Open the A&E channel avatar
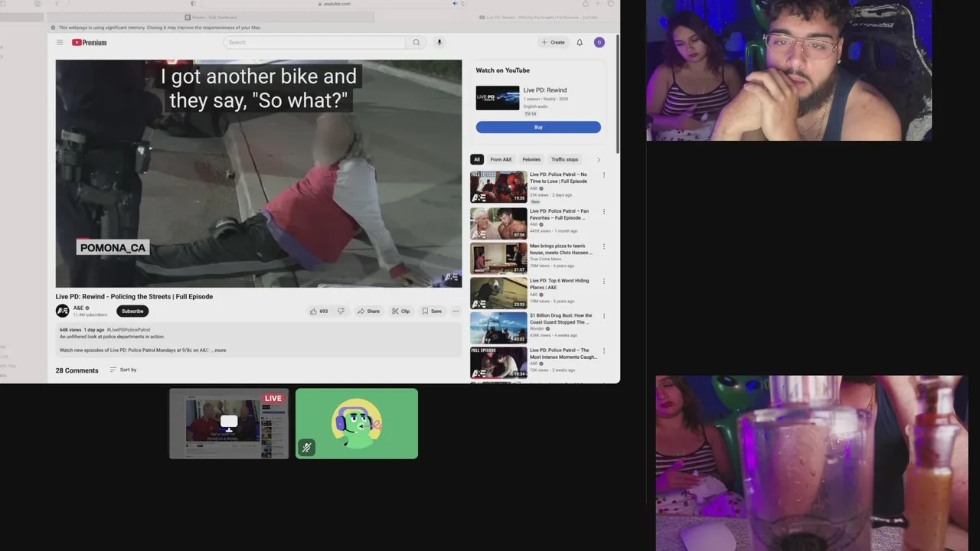 click(x=62, y=311)
